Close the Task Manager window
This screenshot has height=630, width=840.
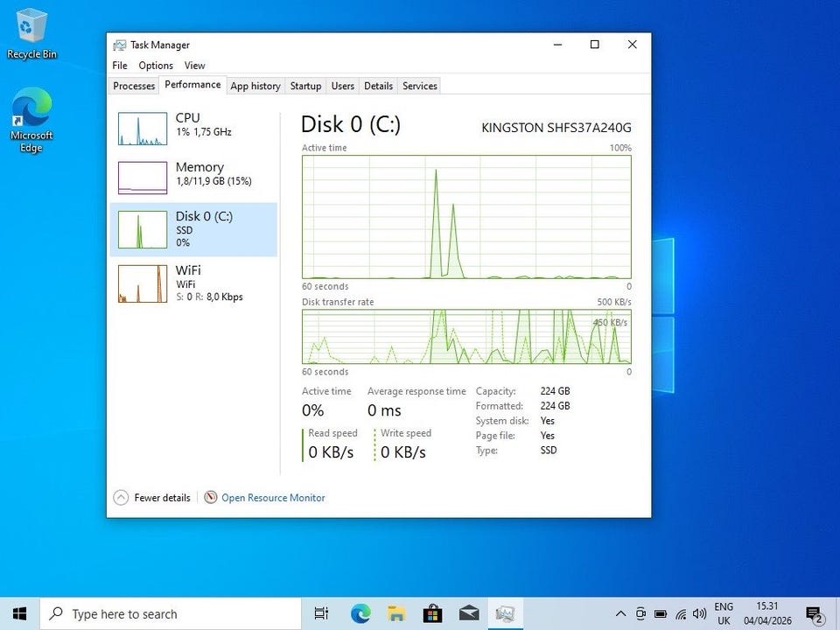(632, 45)
